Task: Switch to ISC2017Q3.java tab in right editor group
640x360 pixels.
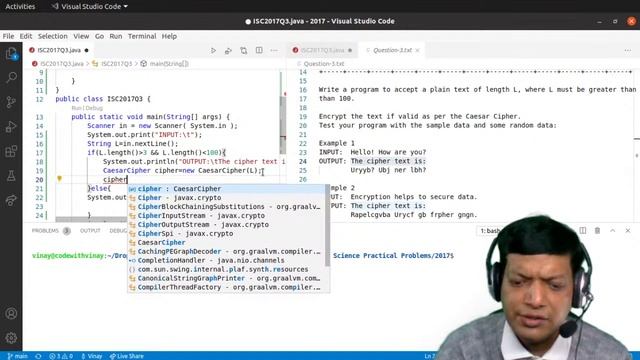Action: [x=322, y=50]
